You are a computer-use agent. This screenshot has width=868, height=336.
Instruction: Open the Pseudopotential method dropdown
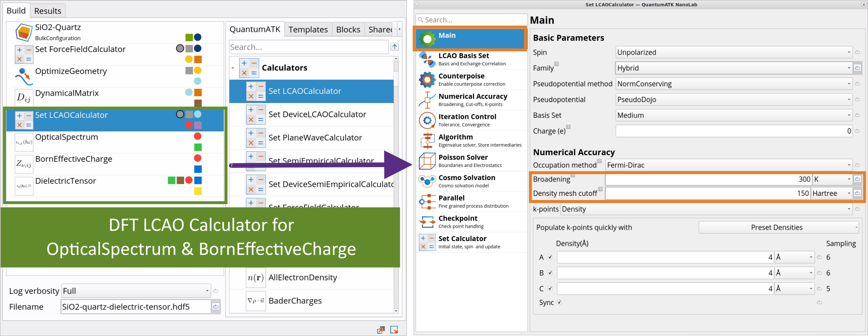734,84
